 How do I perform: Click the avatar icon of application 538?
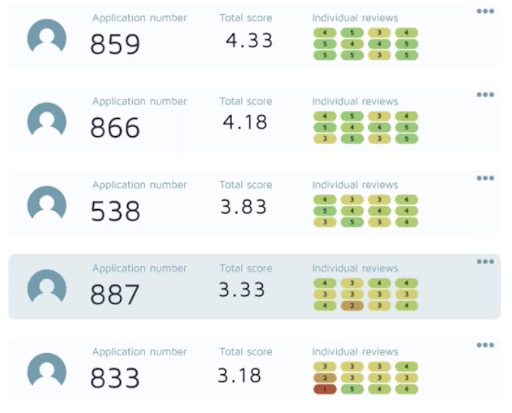click(47, 203)
